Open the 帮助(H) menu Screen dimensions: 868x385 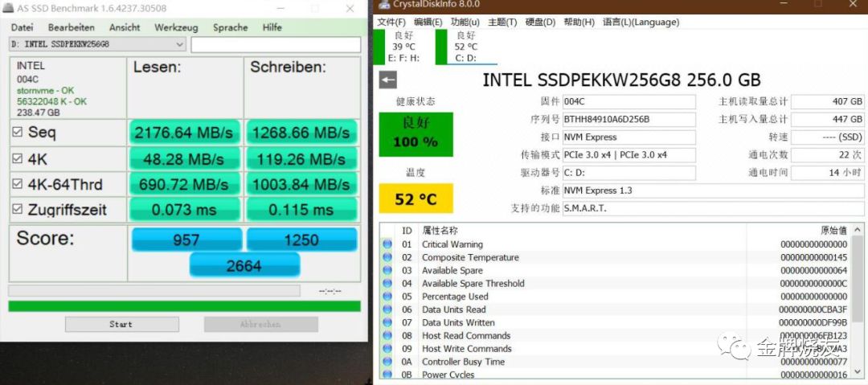tap(579, 23)
